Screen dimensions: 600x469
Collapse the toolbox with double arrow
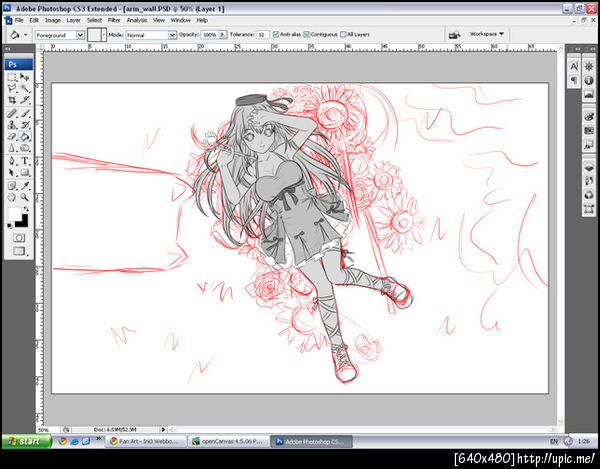click(x=8, y=49)
